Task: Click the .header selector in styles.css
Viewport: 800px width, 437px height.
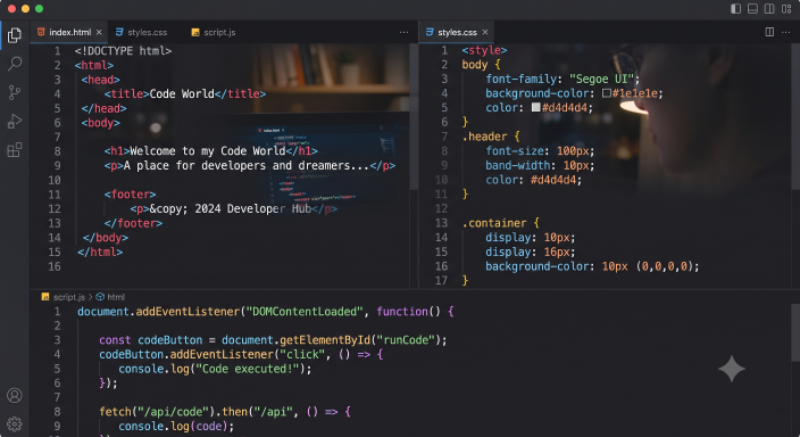Action: coord(484,137)
